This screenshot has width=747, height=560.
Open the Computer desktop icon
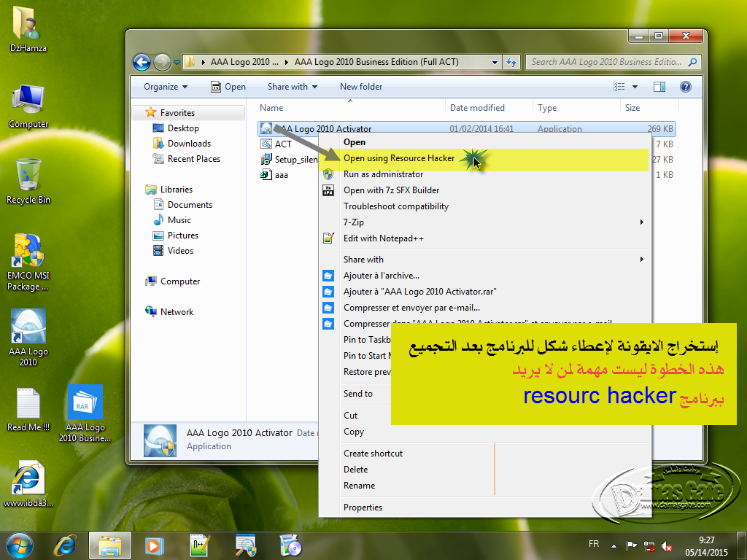(28, 106)
